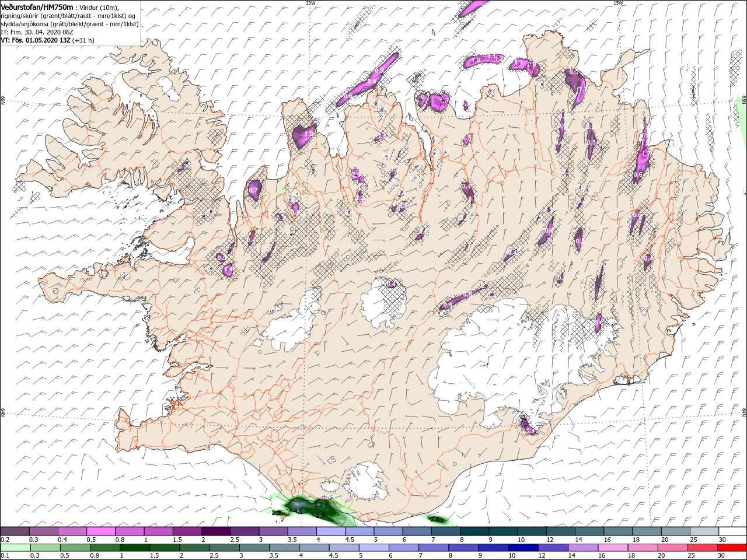Click the 30 label in bottom legend row
Image resolution: width=747 pixels, height=560 pixels.
(722, 555)
